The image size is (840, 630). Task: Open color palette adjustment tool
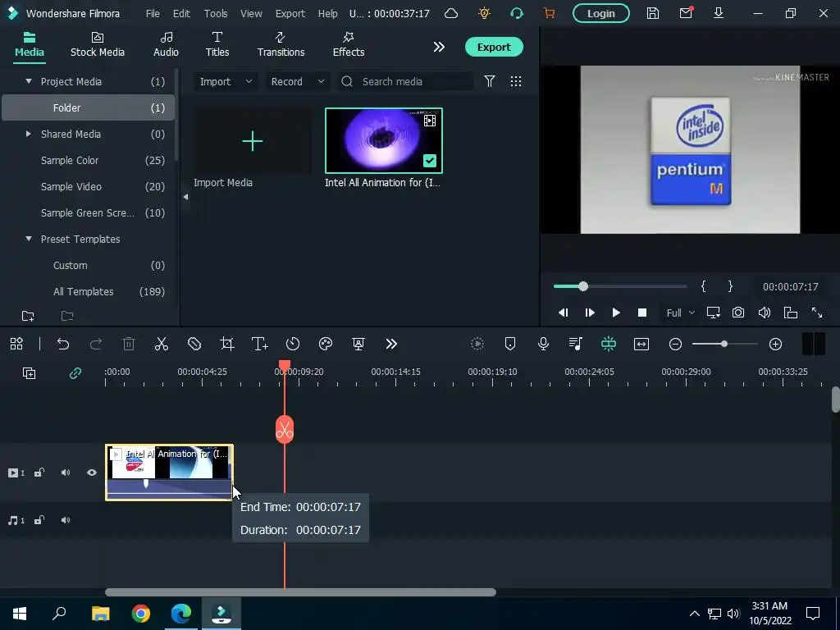tap(326, 344)
